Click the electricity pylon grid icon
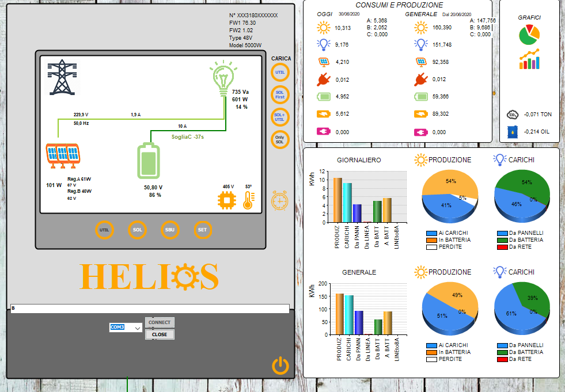Viewport: 565px width, 392px height. click(x=62, y=78)
